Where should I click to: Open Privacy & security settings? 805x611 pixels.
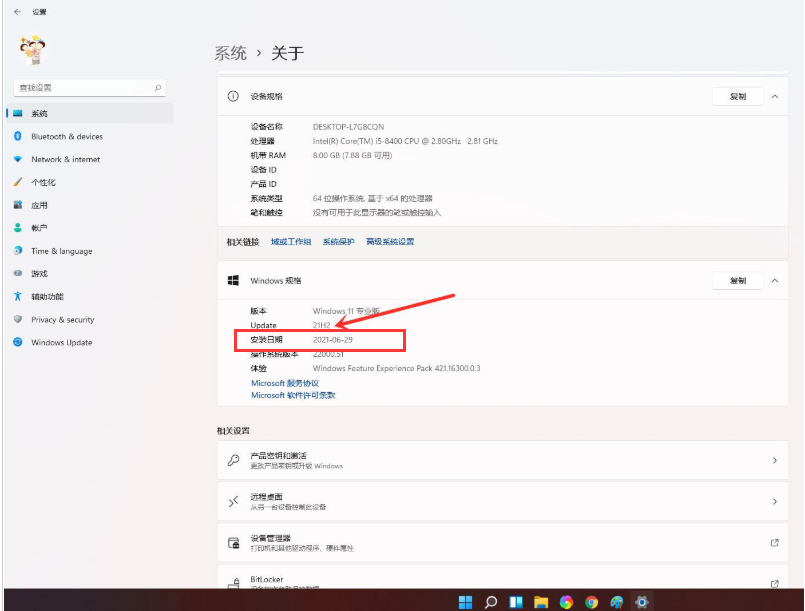tap(90, 319)
